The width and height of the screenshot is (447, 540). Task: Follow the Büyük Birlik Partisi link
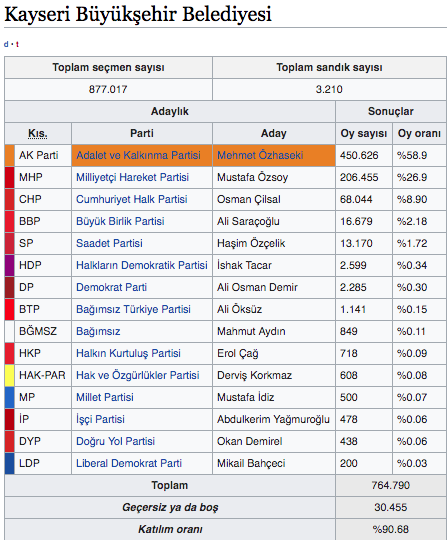[120, 221]
